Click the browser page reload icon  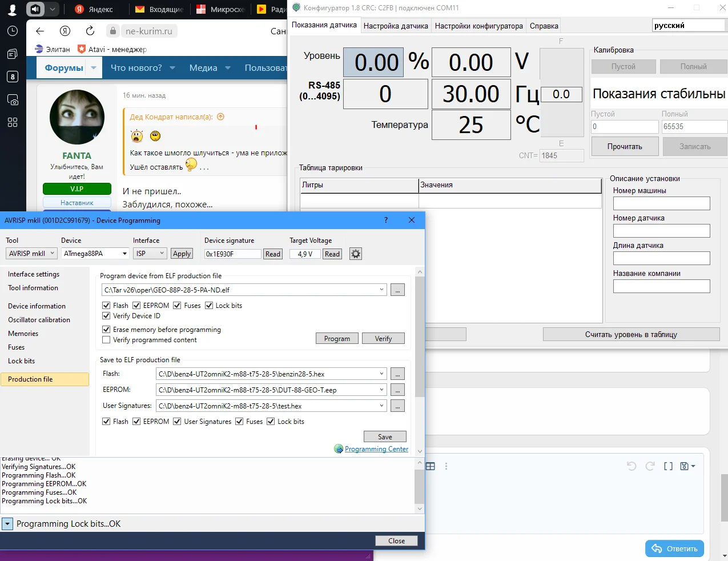[x=90, y=31]
